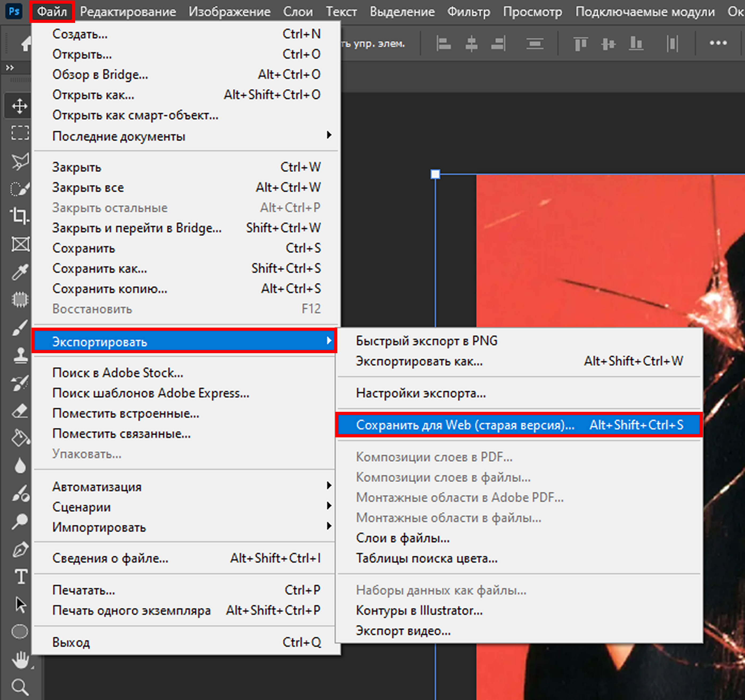The image size is (745, 700).
Task: Open Настройки экспорта... in submenu
Action: coord(519,393)
